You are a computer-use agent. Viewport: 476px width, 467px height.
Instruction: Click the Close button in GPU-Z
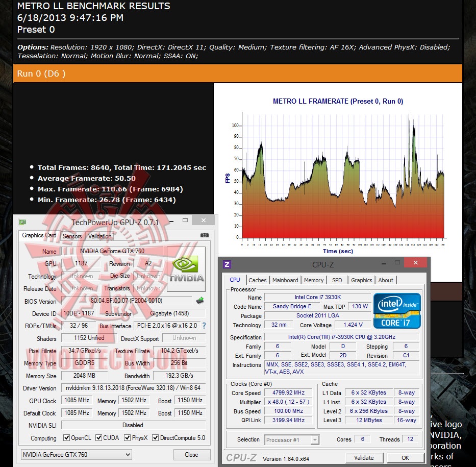(191, 455)
